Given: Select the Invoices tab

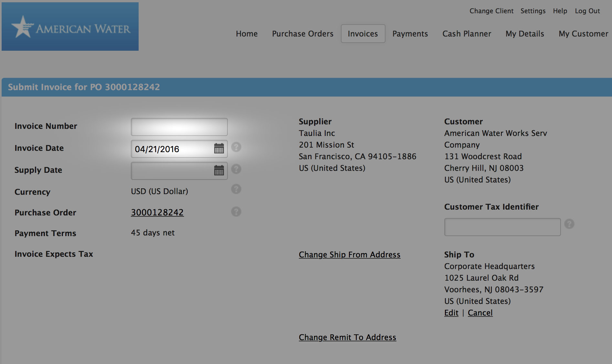Looking at the screenshot, I should tap(363, 34).
